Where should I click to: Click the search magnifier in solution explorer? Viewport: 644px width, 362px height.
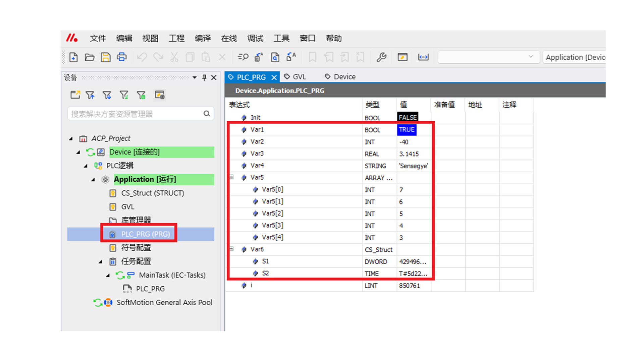(207, 114)
